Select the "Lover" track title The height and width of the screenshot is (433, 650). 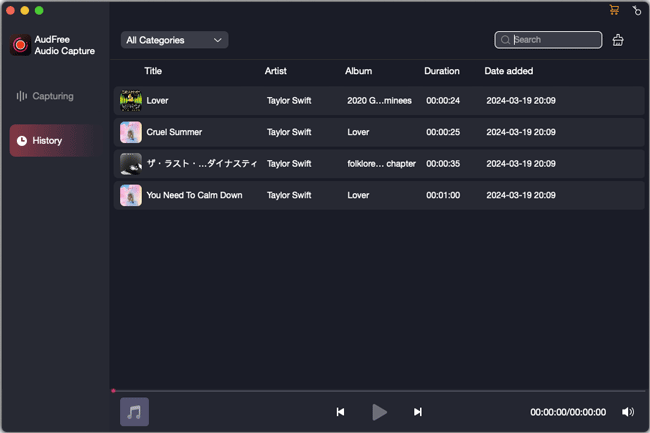click(x=158, y=101)
